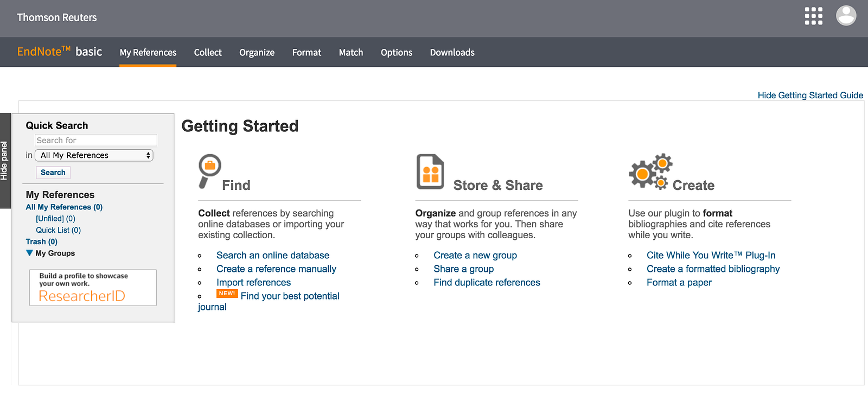Click the EndNote basic logo
The width and height of the screenshot is (868, 401).
click(x=60, y=52)
